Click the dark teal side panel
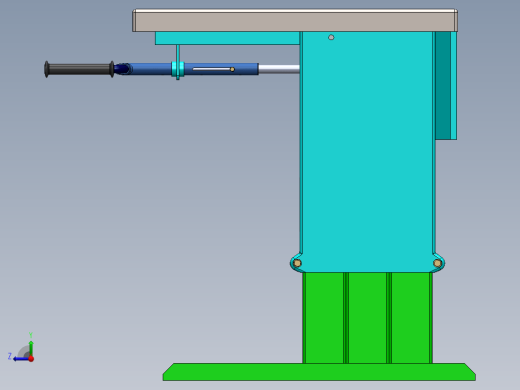The height and width of the screenshot is (390, 520). pyautogui.click(x=443, y=86)
